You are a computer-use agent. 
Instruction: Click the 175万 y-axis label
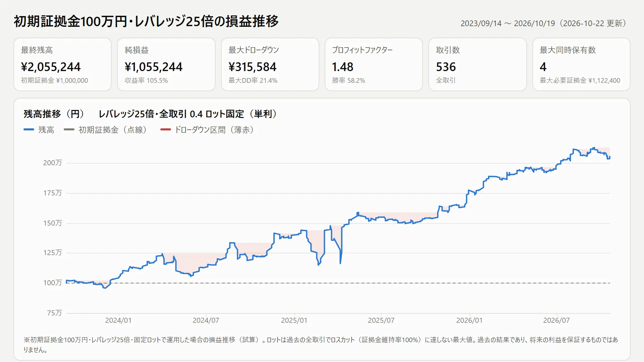tap(53, 193)
